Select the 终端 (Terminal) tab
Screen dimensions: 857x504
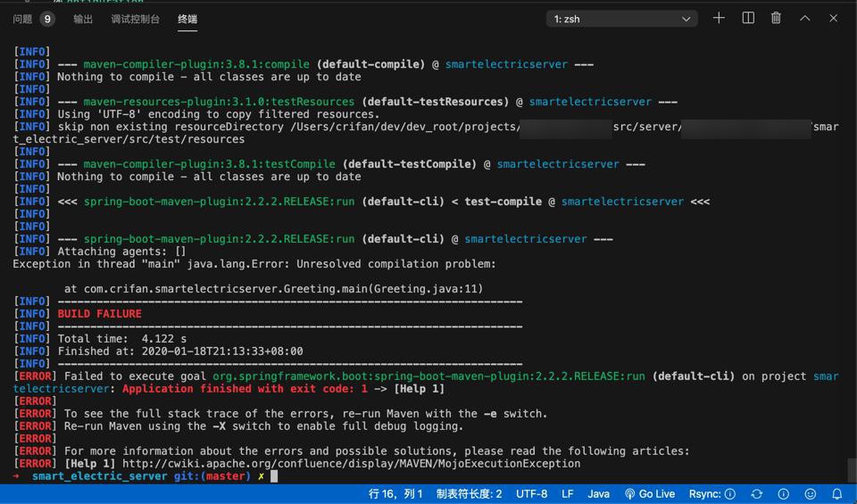tap(187, 19)
